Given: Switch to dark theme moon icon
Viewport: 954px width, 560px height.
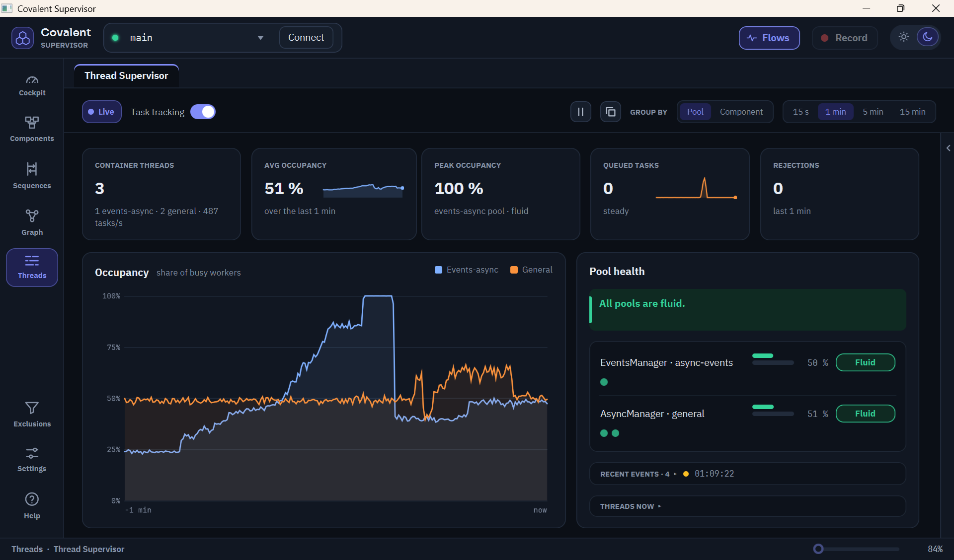Looking at the screenshot, I should pos(927,37).
